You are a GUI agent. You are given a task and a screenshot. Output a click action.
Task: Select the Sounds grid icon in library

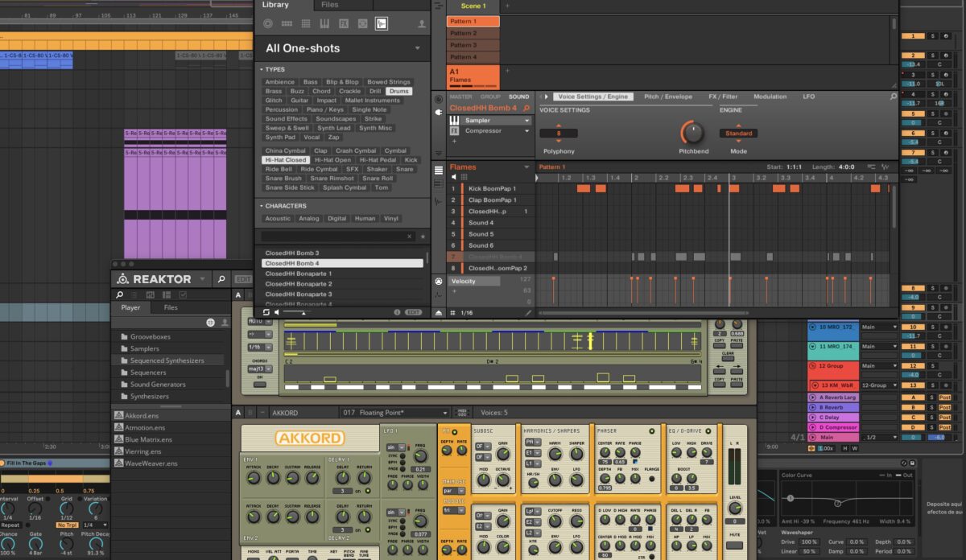click(306, 24)
